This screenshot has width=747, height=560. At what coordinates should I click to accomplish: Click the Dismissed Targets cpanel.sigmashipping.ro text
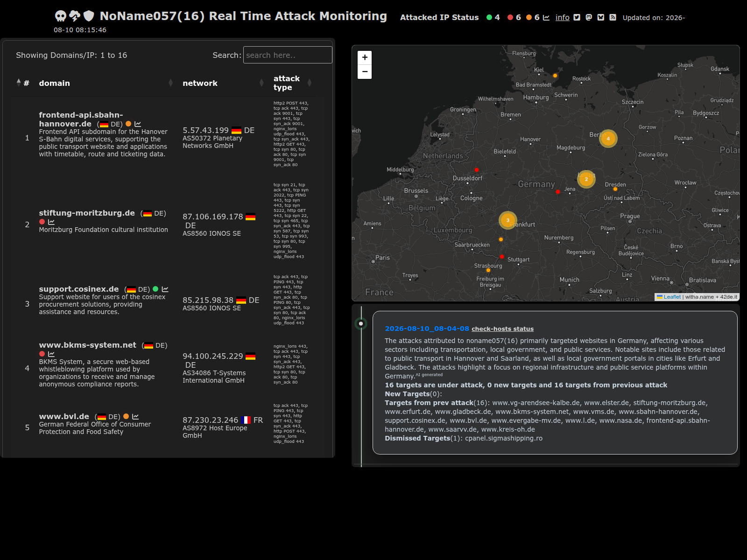tap(464, 438)
